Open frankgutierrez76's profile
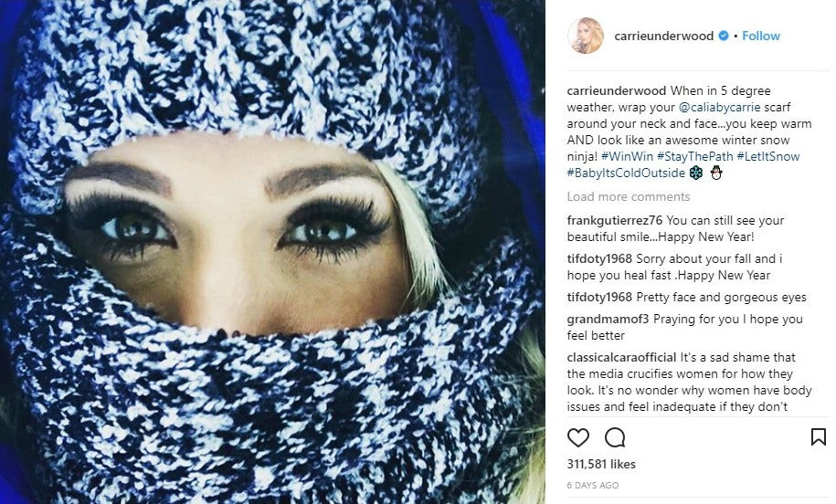This screenshot has width=836, height=504. click(615, 221)
